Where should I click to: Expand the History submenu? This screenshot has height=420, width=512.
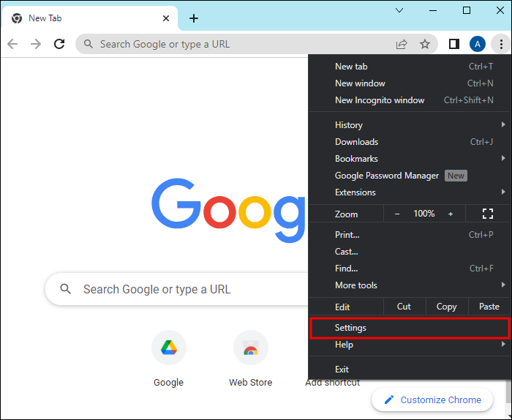click(410, 125)
